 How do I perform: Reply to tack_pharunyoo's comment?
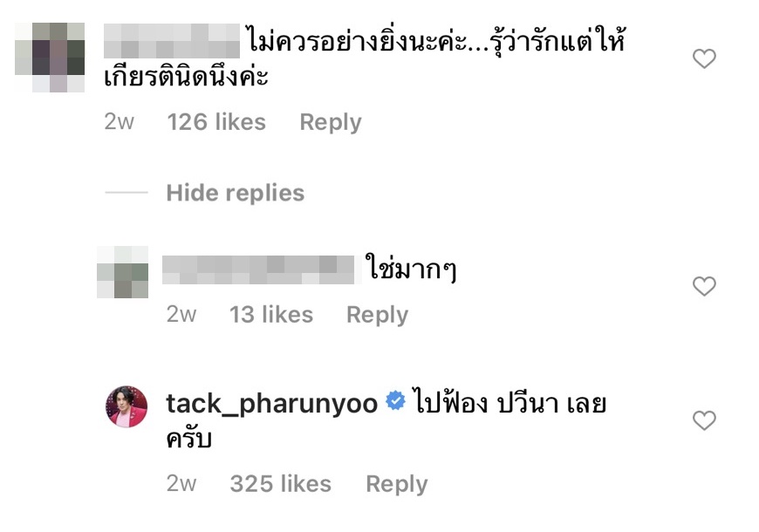tap(397, 483)
